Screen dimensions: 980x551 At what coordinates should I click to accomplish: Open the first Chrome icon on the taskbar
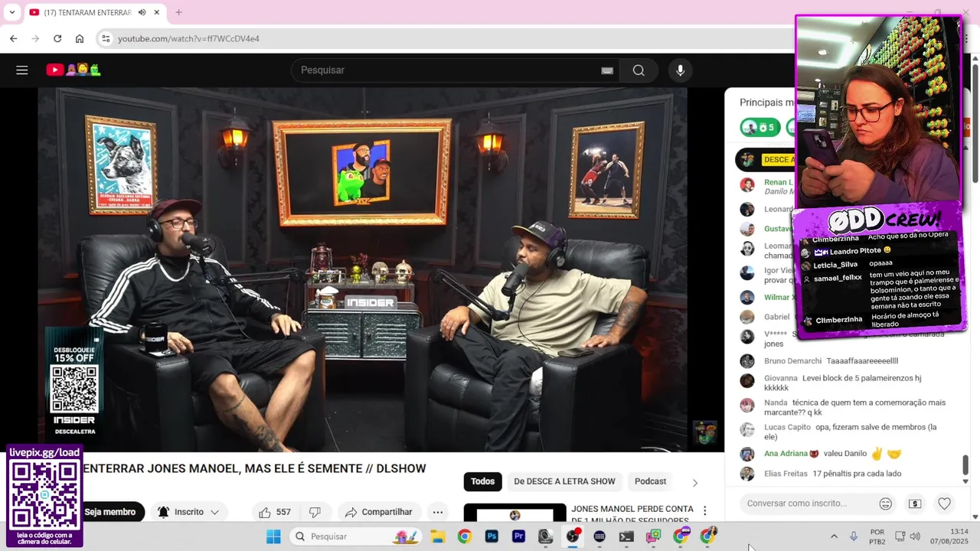(x=465, y=536)
